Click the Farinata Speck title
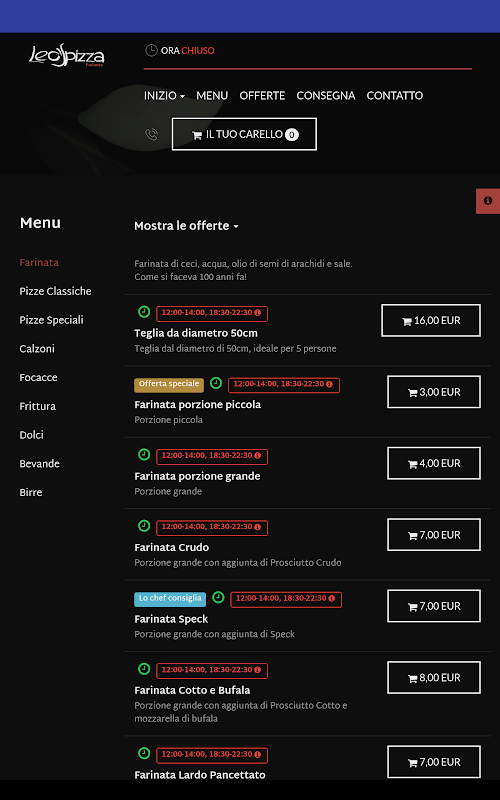 (x=171, y=619)
